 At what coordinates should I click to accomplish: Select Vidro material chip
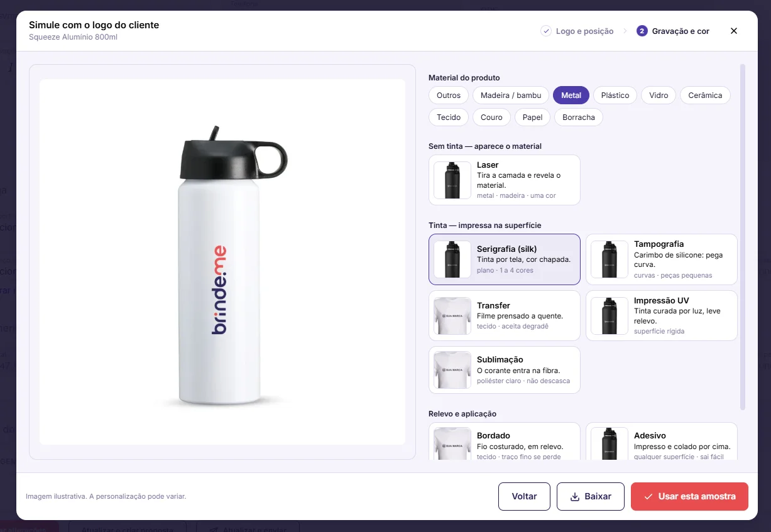(659, 95)
